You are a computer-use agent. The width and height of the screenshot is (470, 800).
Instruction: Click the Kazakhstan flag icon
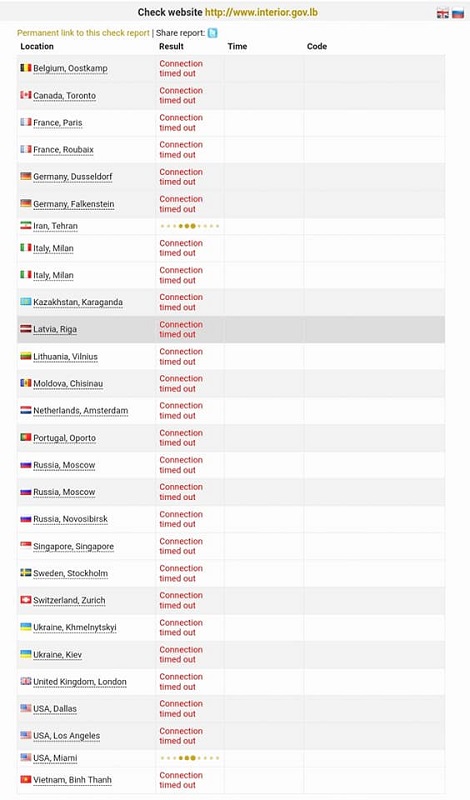(x=26, y=302)
